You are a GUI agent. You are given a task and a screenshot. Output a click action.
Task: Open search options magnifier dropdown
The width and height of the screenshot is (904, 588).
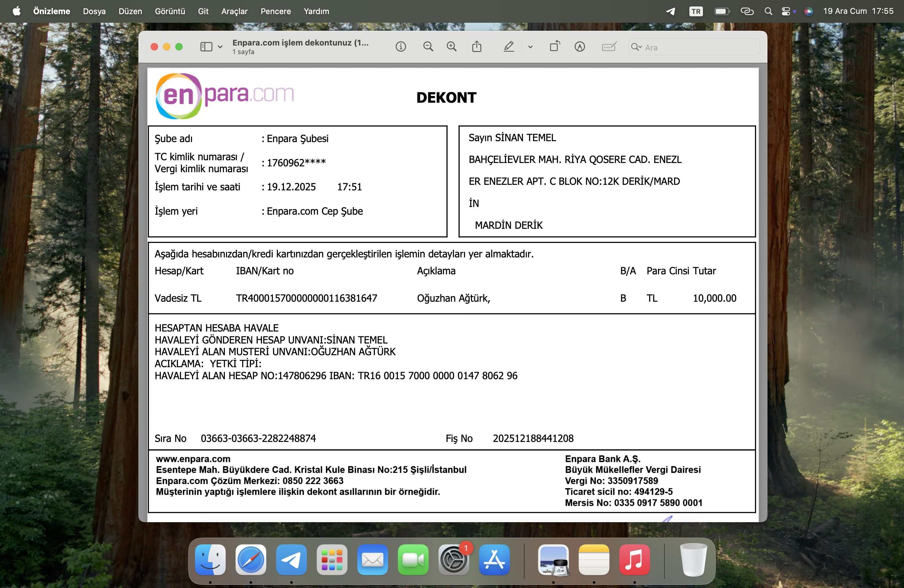(x=636, y=47)
